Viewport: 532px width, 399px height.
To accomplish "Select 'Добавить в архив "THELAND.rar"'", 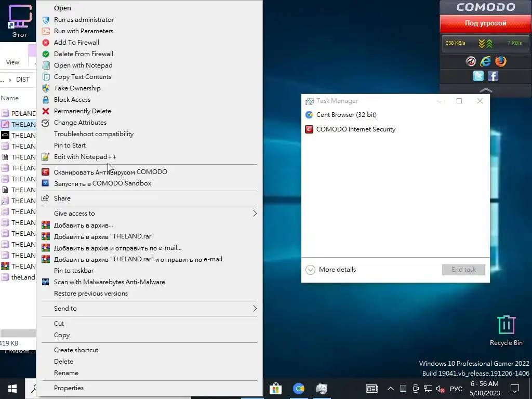I will [103, 236].
